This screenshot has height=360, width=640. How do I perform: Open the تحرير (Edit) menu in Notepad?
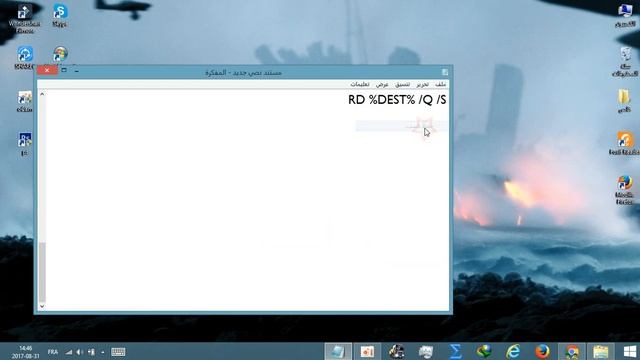point(422,84)
